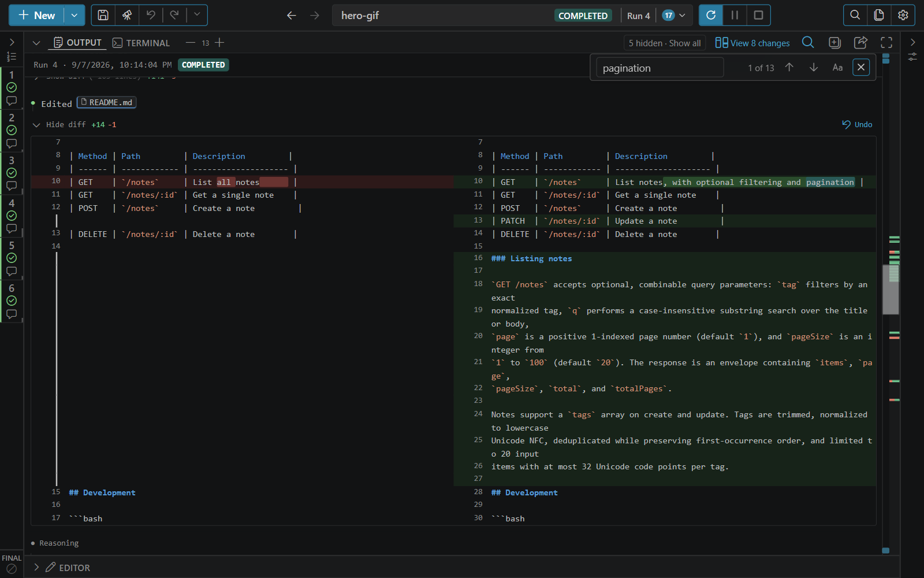Click the redo arrow in the top toolbar
The height and width of the screenshot is (578, 924).
pyautogui.click(x=174, y=16)
